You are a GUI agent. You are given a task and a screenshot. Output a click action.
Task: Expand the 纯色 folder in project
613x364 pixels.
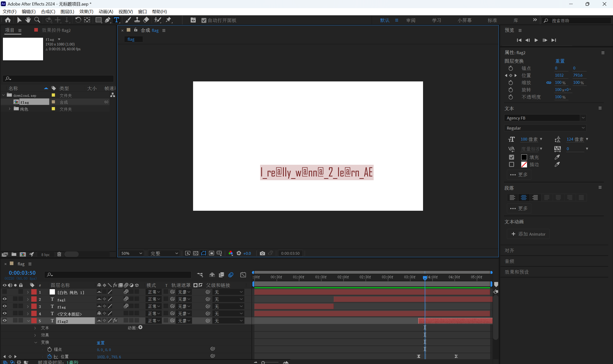coord(10,109)
